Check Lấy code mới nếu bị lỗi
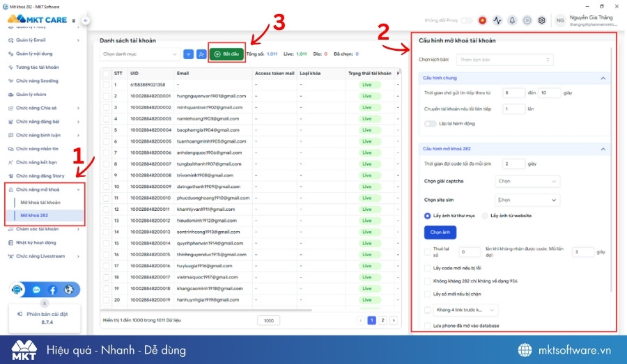 [x=428, y=268]
